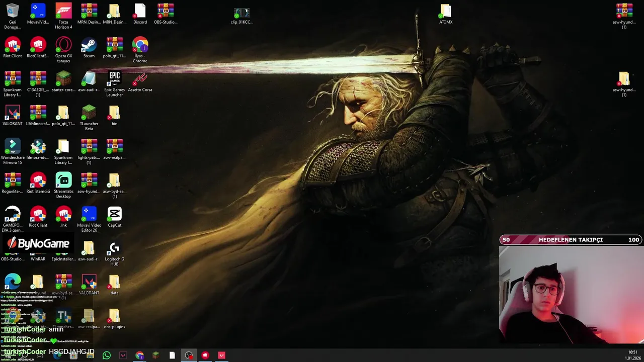Screen dimensions: 644x362
Task: Open the Minecraft block taskbar icon
Action: [x=156, y=355]
